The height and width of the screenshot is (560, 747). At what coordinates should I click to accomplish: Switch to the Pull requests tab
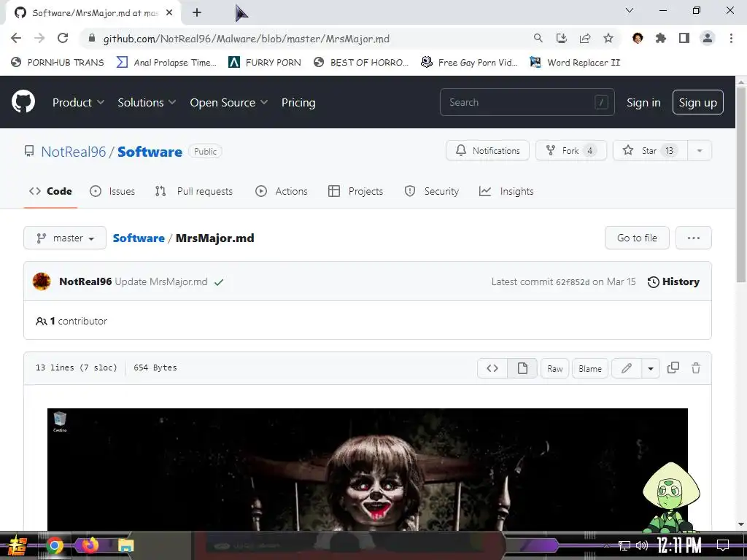click(x=194, y=191)
